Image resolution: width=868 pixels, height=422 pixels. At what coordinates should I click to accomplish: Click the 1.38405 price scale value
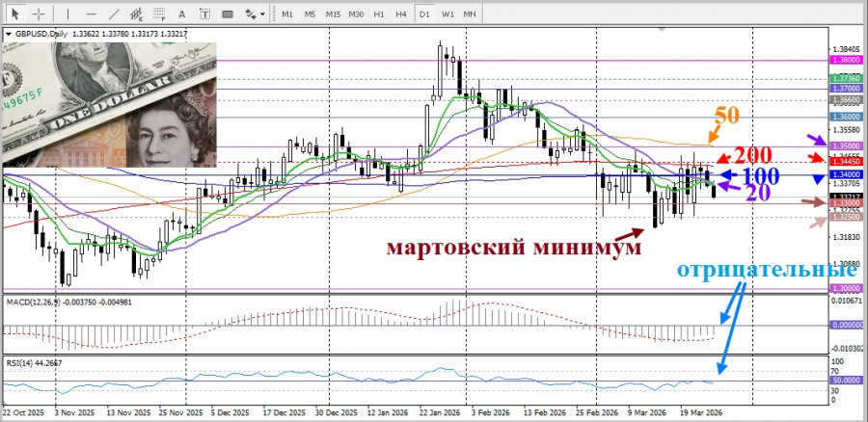(x=845, y=49)
